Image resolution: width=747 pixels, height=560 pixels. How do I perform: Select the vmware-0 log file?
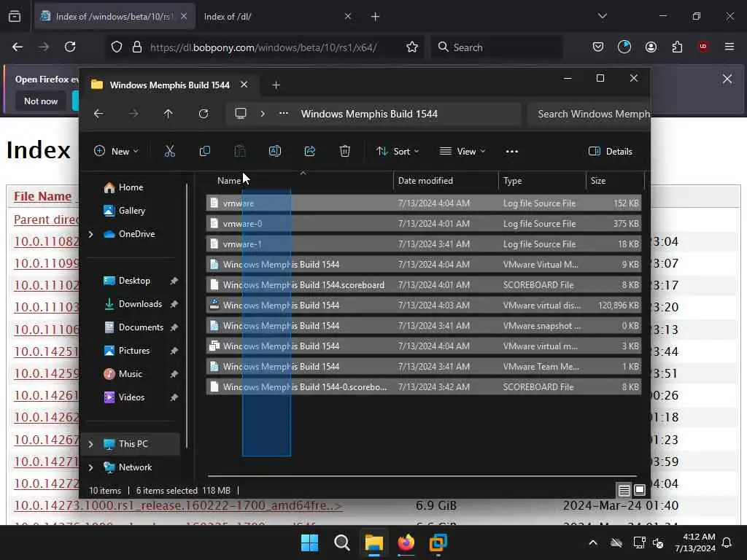pos(424,224)
